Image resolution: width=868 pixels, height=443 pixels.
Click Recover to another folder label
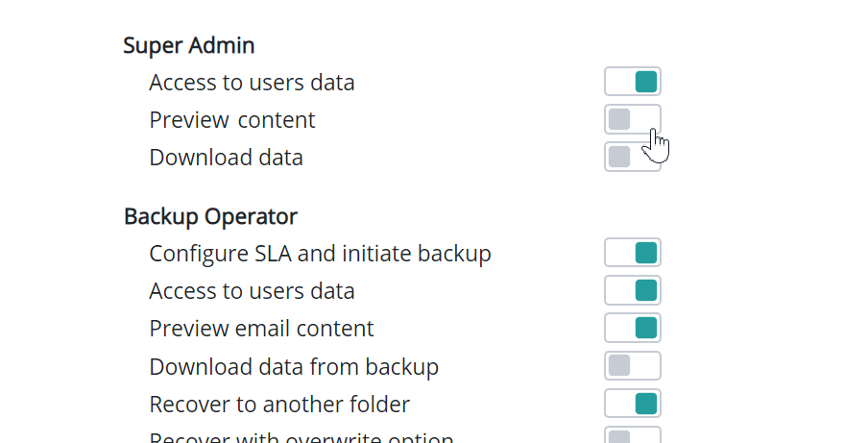[x=279, y=404]
